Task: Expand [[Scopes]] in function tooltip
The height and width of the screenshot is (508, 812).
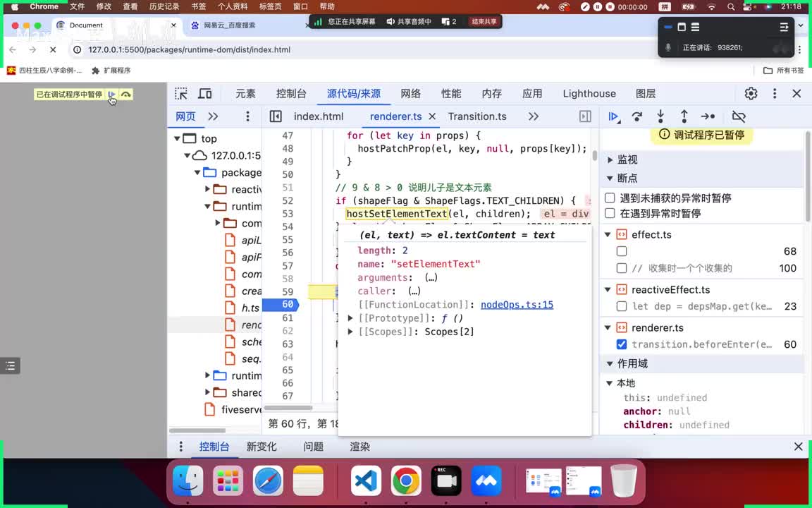Action: click(350, 332)
